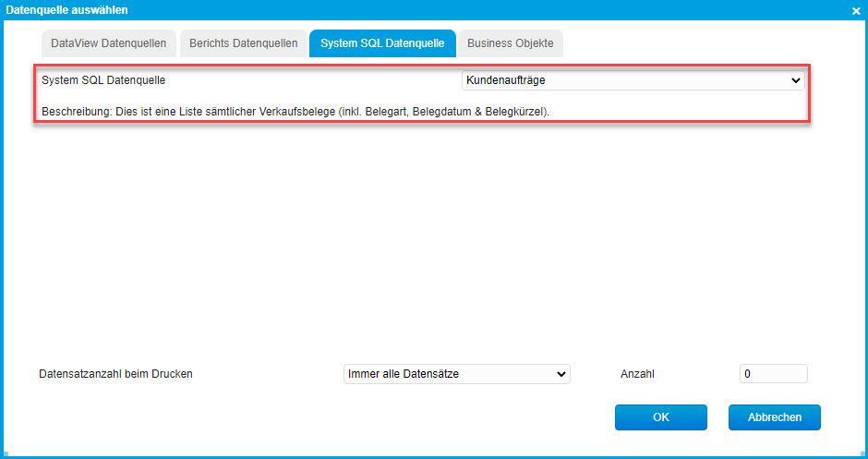Open the Berichts Datenquellen tab

tap(244, 43)
